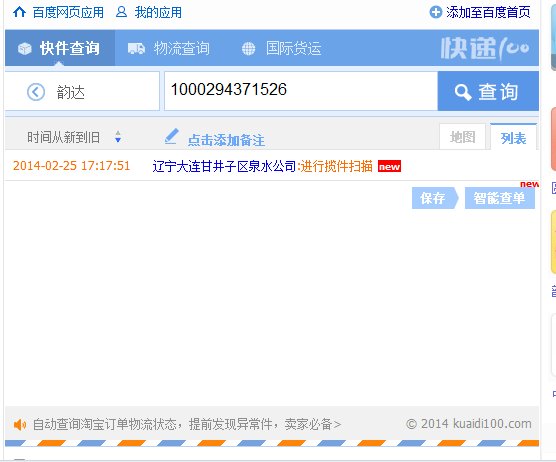Toggle the 时间从新到旧 sort order arrows

coord(118,137)
